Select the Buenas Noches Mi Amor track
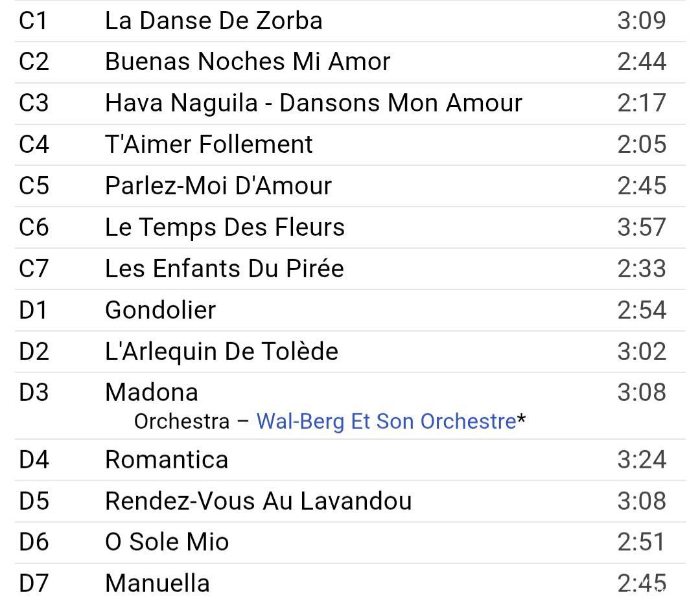 [248, 62]
